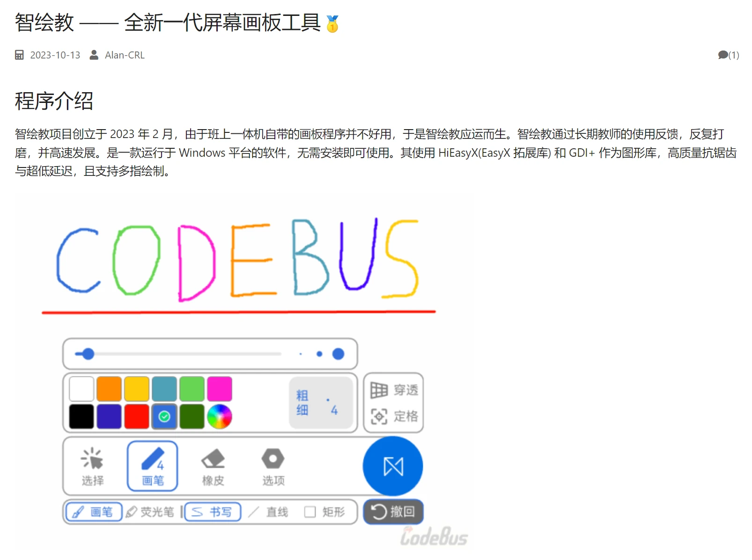
Task: Select the 书写 freehand writing mode
Action: 213,512
